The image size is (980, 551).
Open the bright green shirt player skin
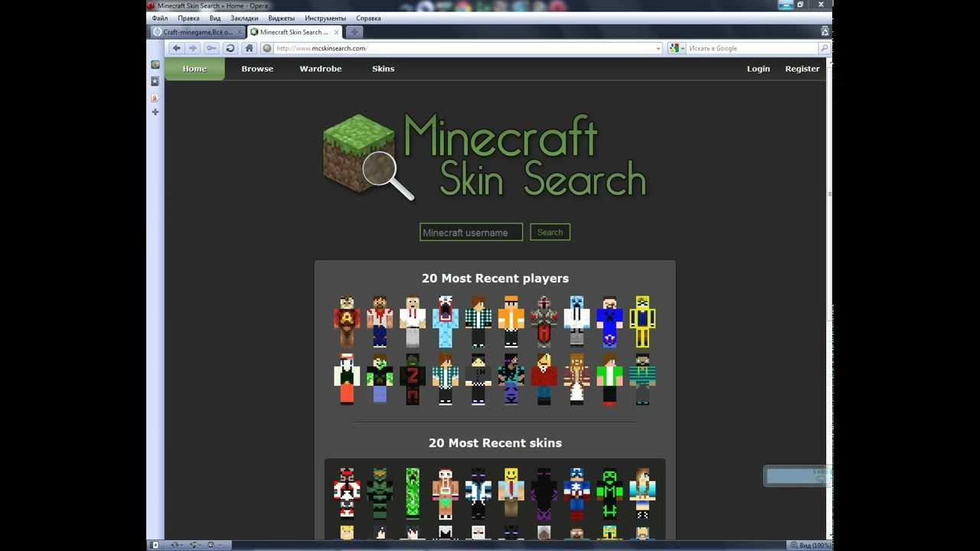point(610,379)
